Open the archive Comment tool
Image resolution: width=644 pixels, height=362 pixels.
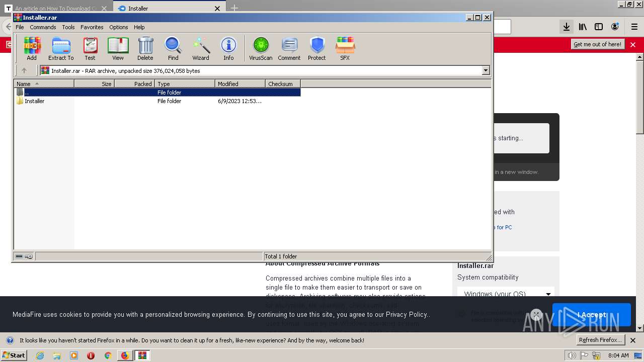point(289,49)
